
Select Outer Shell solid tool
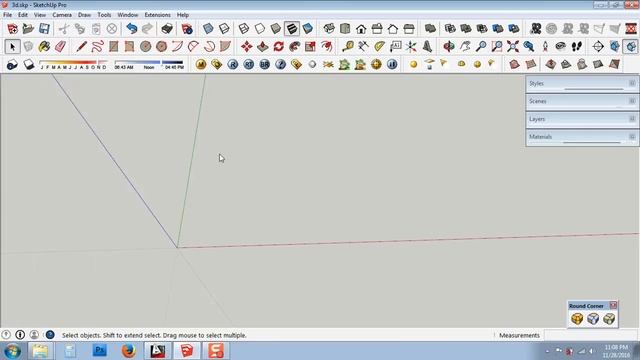430,29
